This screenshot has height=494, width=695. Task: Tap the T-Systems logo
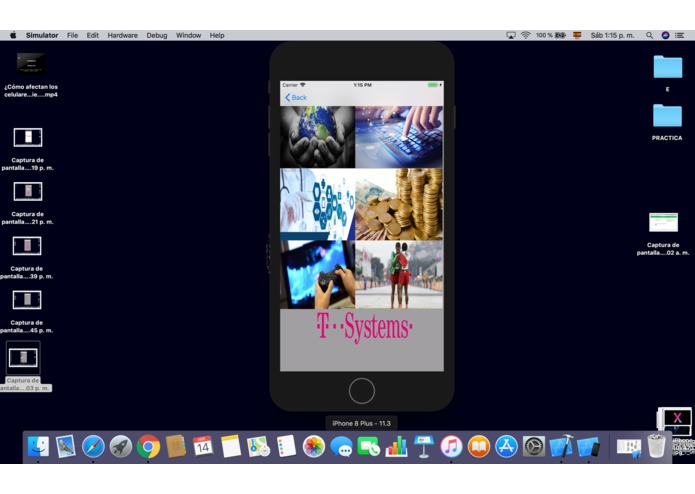point(364,327)
